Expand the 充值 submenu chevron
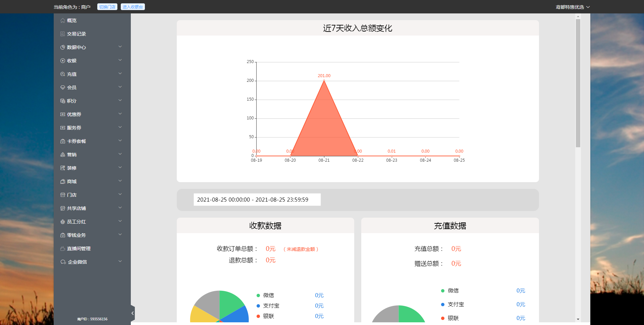 (x=120, y=73)
